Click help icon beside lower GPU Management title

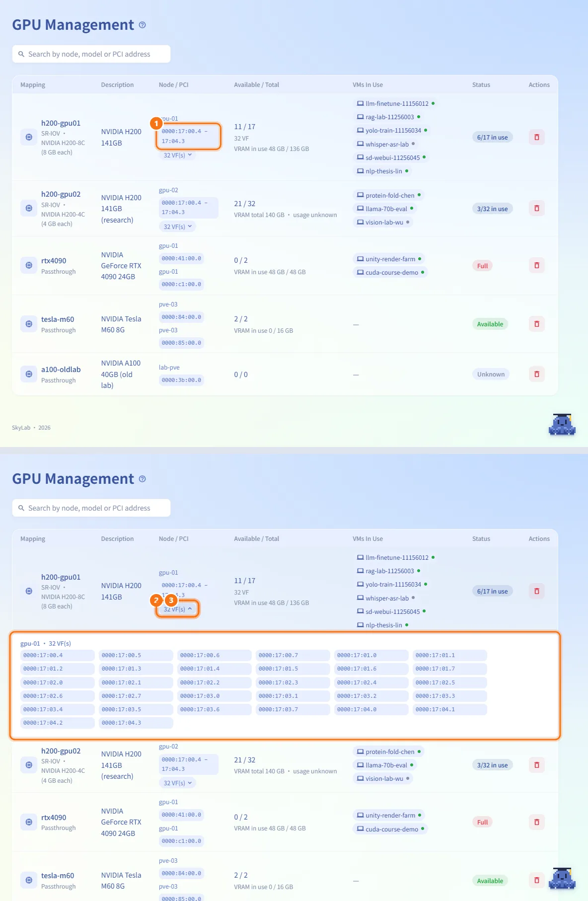[x=143, y=479]
